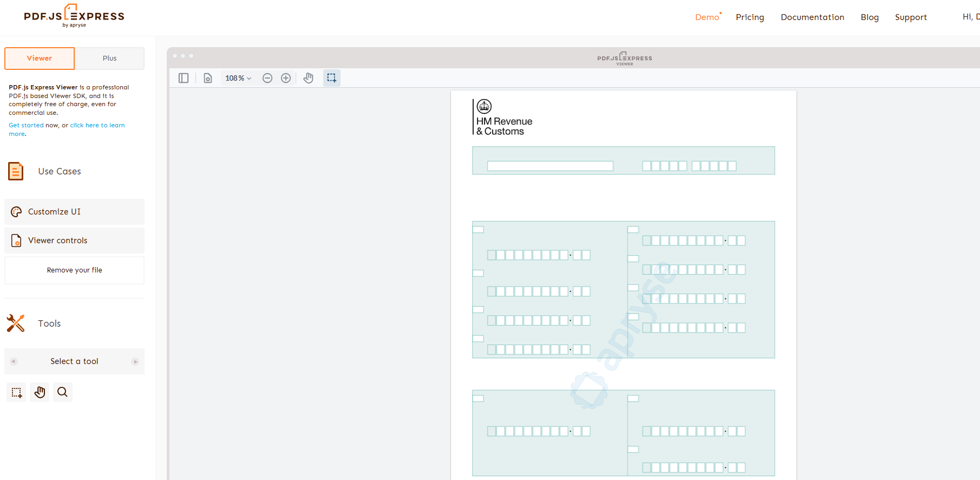
Task: Select the marquee select tool in viewer toolbar
Action: click(x=332, y=78)
